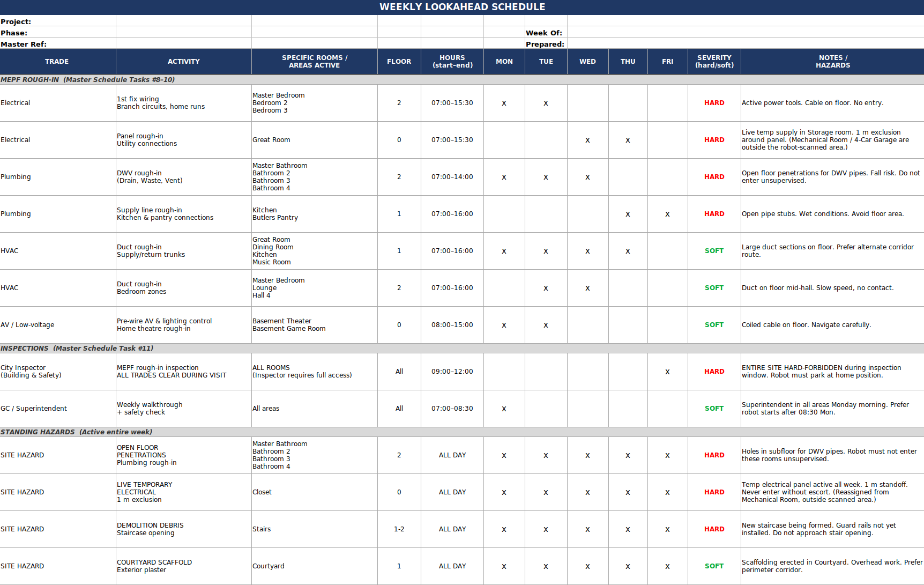Select the 'Weekly walkthrough' activity cell
Image resolution: width=924 pixels, height=585 pixels.
[x=184, y=409]
